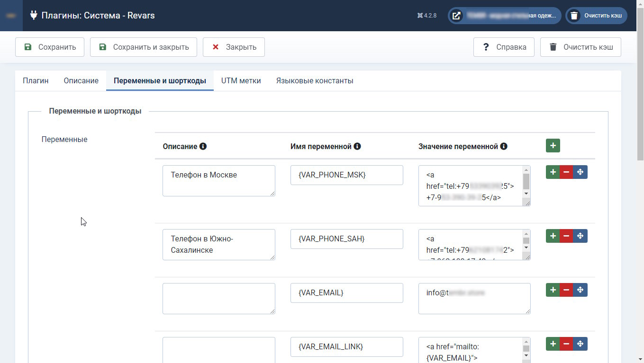Add row after VAR_EMAIL_LINK variable
Viewport: 644px width, 363px height.
553,344
